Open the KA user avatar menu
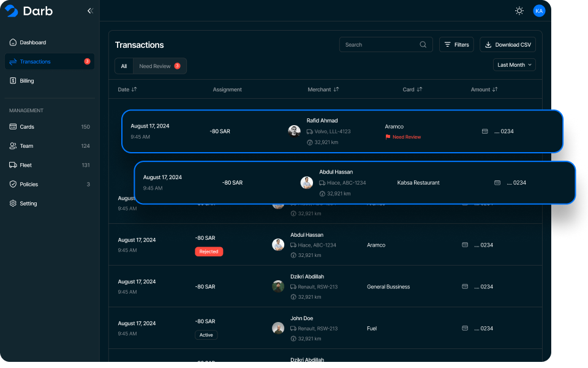 click(x=539, y=11)
